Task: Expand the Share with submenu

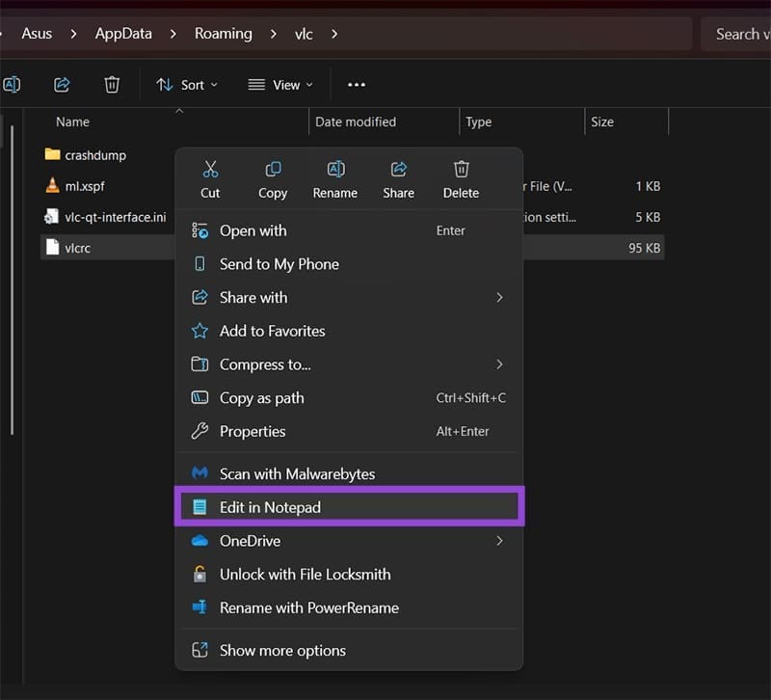Action: pyautogui.click(x=499, y=298)
